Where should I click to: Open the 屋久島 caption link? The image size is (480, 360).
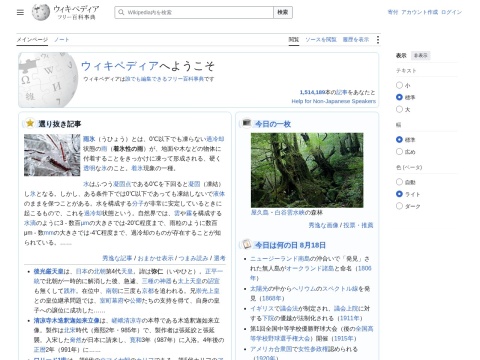tap(260, 212)
